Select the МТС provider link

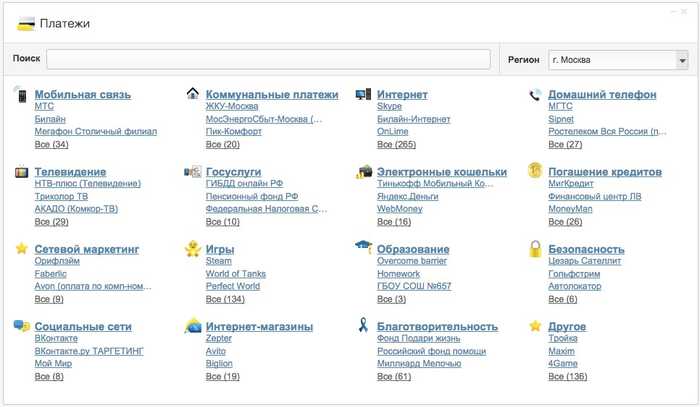tap(44, 106)
